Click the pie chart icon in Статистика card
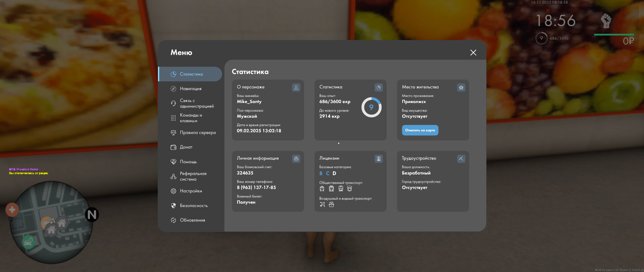The width and height of the screenshot is (644, 272). [x=379, y=87]
